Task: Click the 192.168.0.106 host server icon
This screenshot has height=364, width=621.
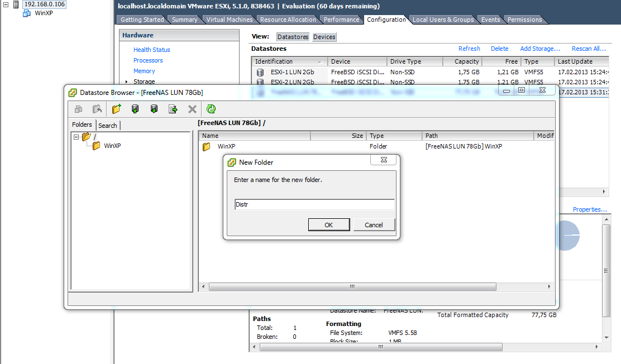Action: 16,4
